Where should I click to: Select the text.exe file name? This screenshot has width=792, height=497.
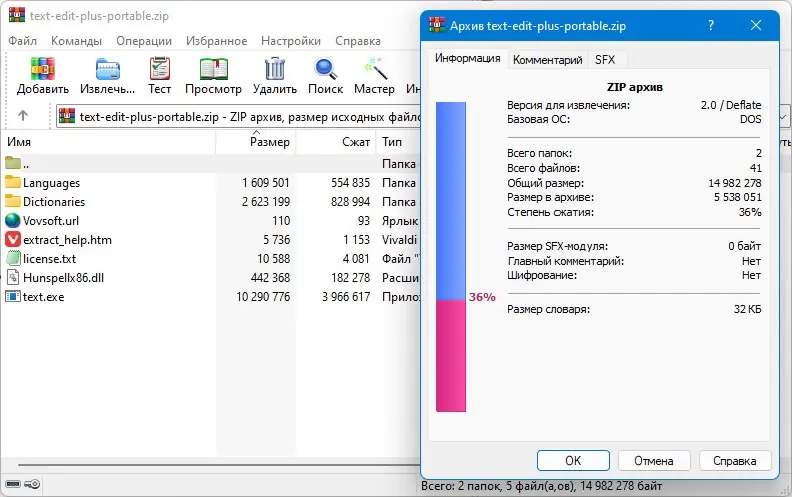[x=43, y=296]
